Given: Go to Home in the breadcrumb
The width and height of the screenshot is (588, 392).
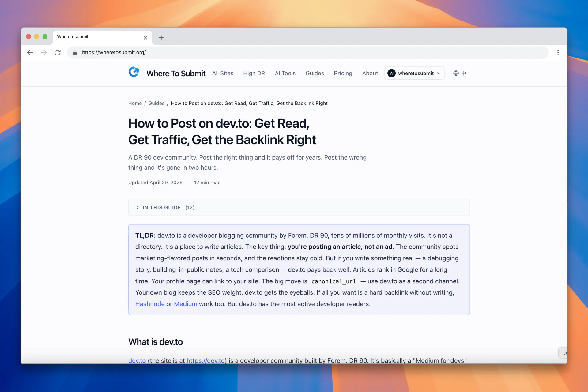Looking at the screenshot, I should [x=135, y=103].
